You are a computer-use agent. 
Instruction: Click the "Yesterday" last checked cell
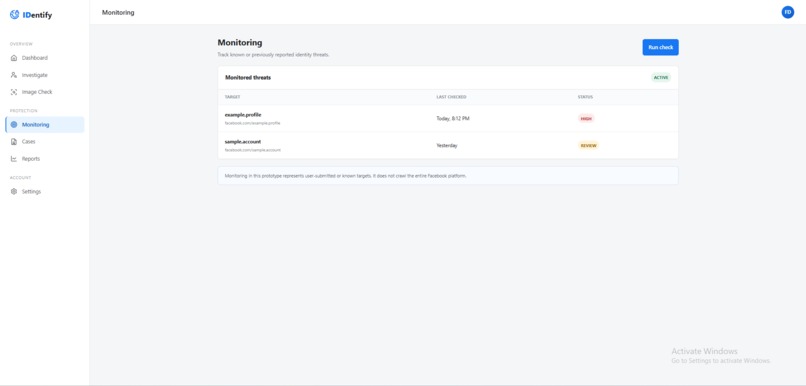pos(447,145)
